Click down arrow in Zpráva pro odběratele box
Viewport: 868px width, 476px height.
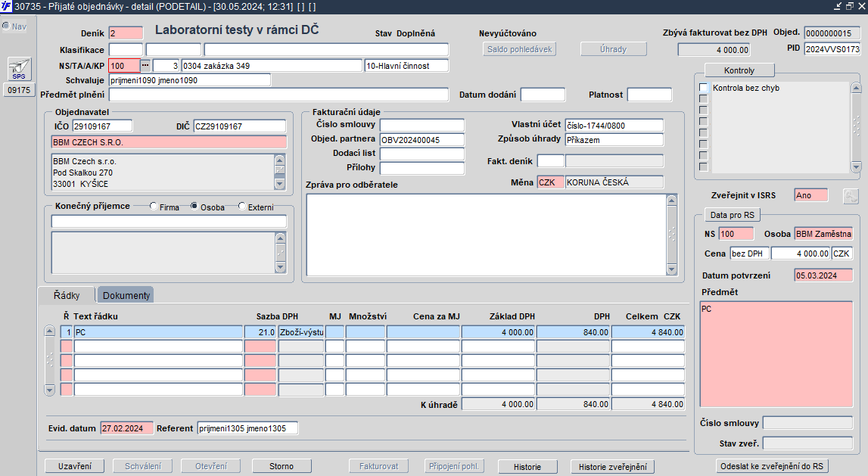point(671,269)
